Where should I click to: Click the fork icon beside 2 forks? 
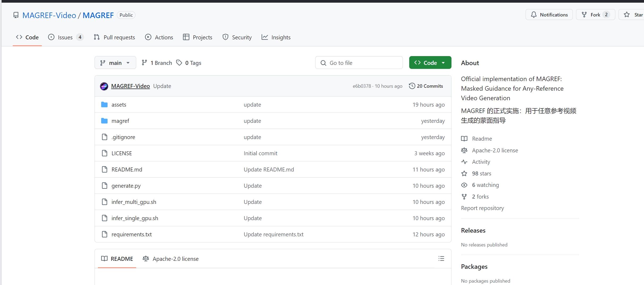pos(464,196)
